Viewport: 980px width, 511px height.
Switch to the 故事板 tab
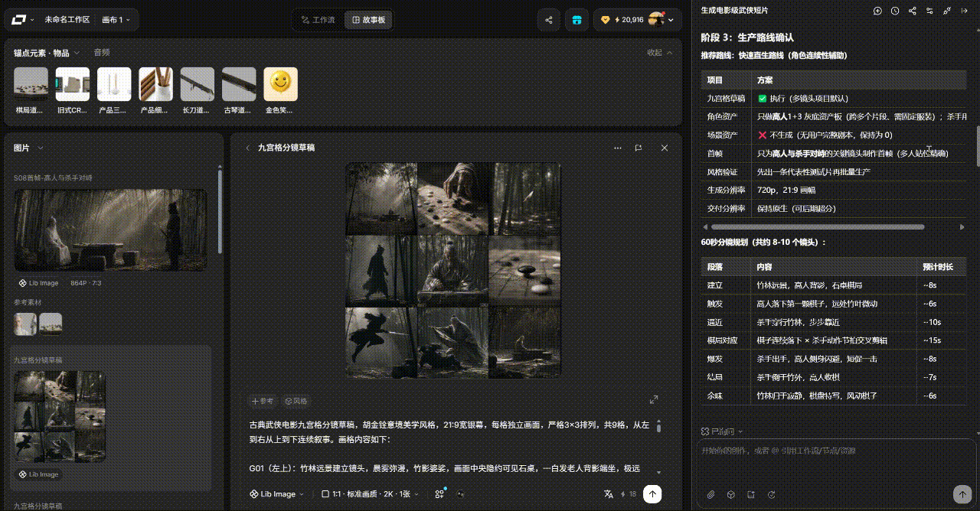pyautogui.click(x=368, y=20)
